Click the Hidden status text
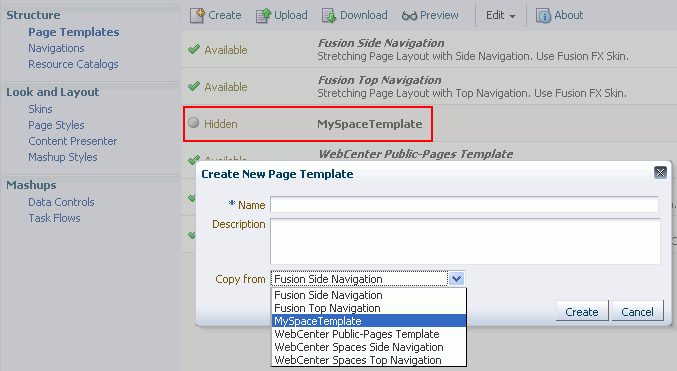677x371 pixels. coord(221,124)
